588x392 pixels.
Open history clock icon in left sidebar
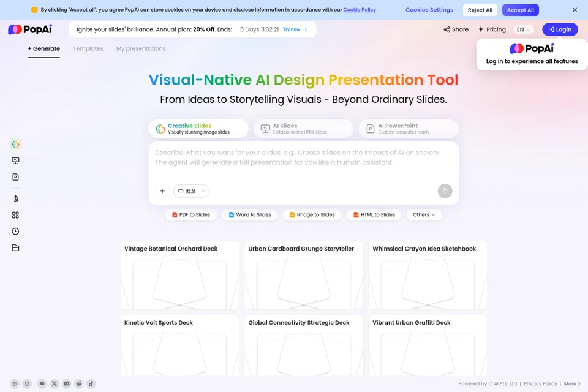coord(15,232)
